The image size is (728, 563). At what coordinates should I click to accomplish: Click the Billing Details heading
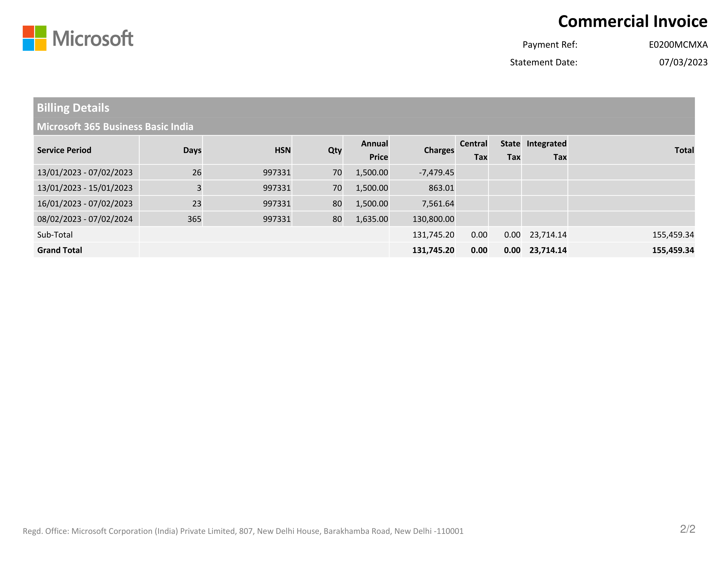click(73, 108)
